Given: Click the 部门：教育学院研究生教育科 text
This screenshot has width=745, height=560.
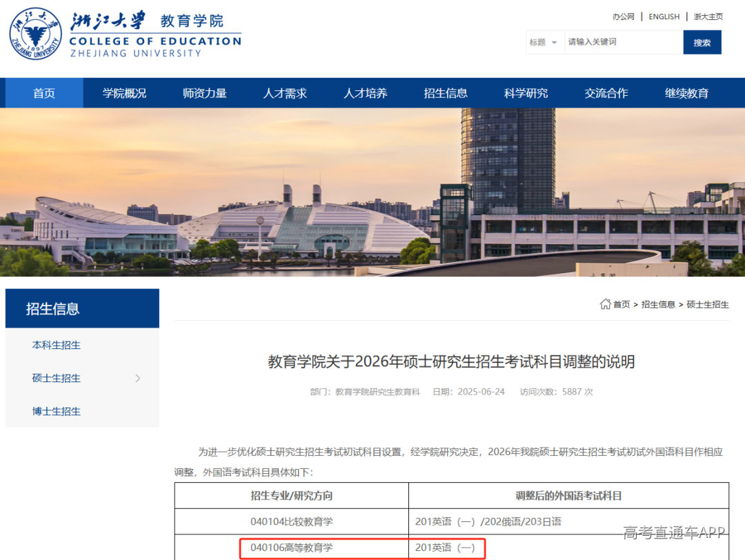Looking at the screenshot, I should (x=365, y=392).
